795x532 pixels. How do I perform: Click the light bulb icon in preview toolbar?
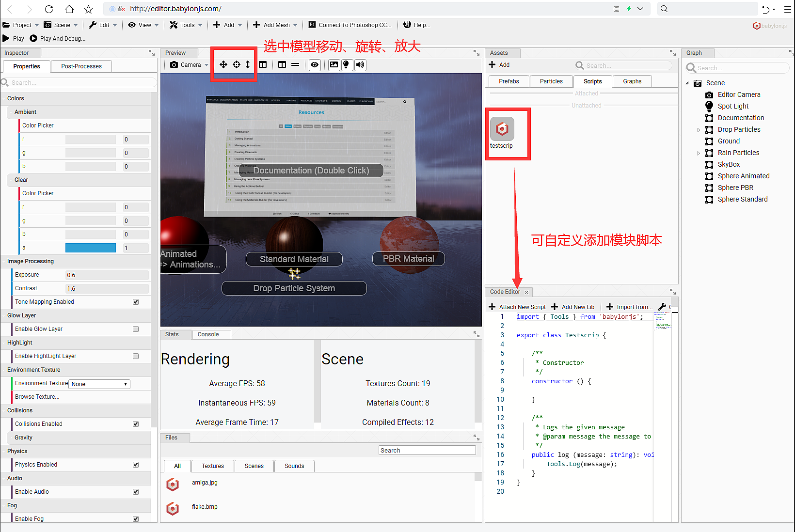(347, 65)
